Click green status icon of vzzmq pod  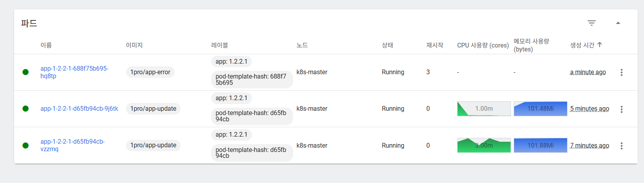(26, 145)
